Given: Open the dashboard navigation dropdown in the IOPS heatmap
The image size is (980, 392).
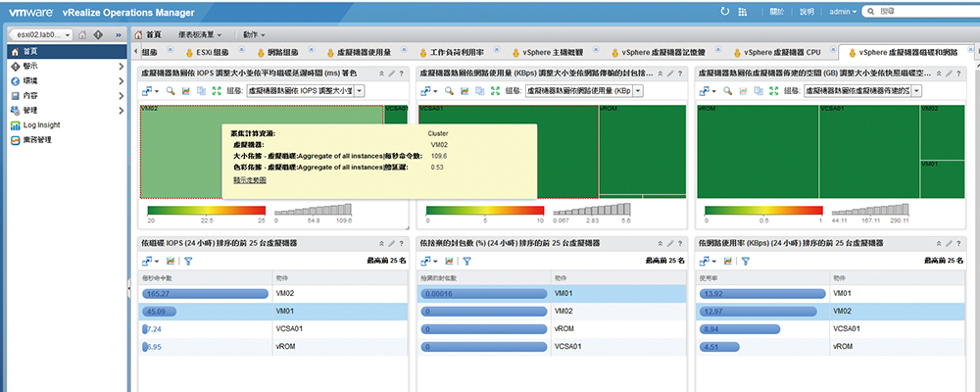Looking at the screenshot, I should (149, 91).
